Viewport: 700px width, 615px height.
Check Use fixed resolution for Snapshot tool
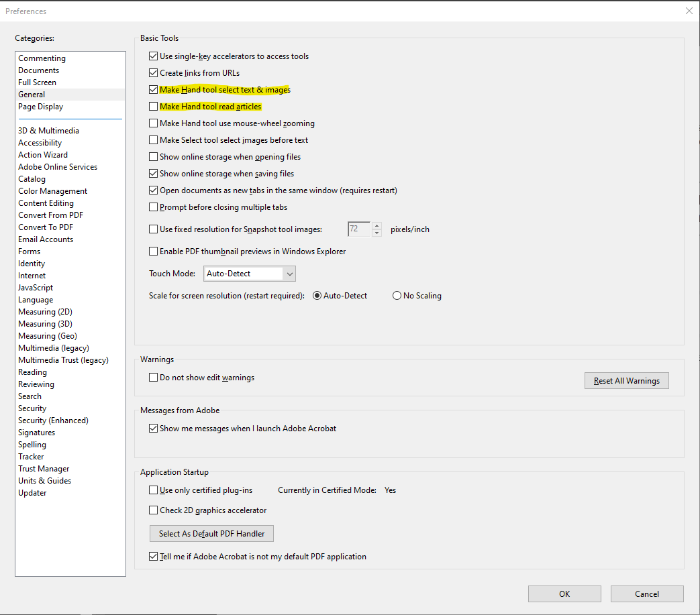[x=153, y=229]
